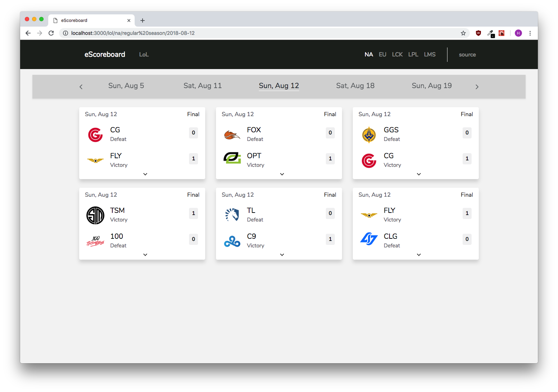Switch to the LPL region
558x392 pixels.
pos(413,54)
